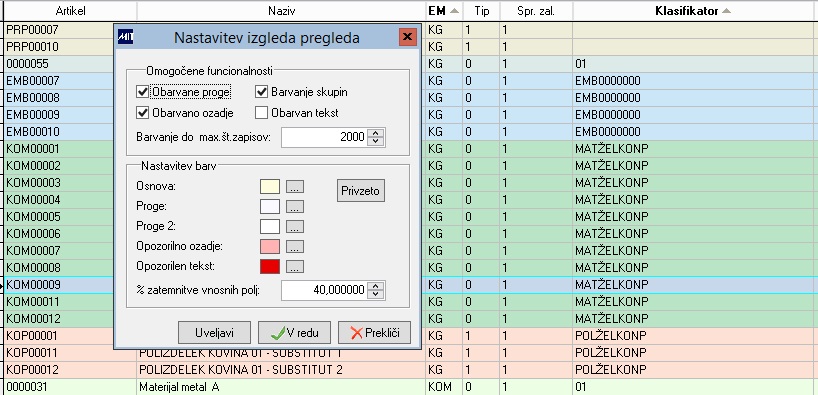Sort by the Artikel column header
Image resolution: width=818 pixels, height=395 pixels.
coord(70,11)
